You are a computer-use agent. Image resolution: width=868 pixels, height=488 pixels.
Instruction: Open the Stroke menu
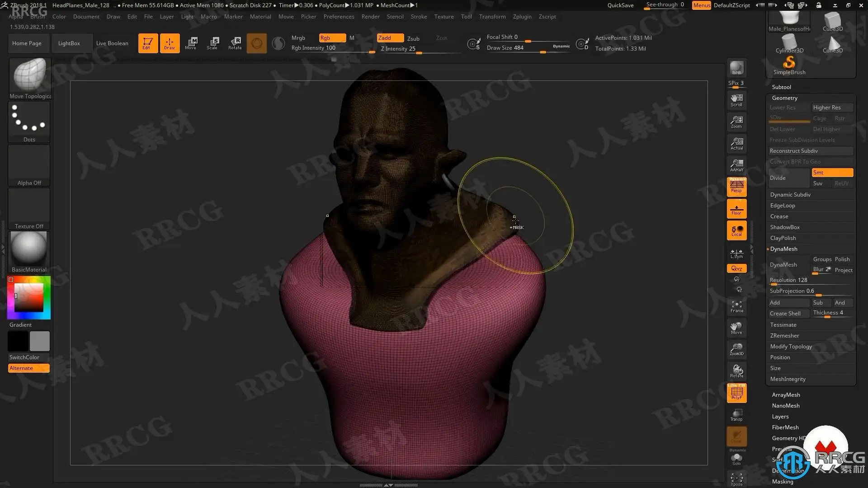pyautogui.click(x=419, y=17)
